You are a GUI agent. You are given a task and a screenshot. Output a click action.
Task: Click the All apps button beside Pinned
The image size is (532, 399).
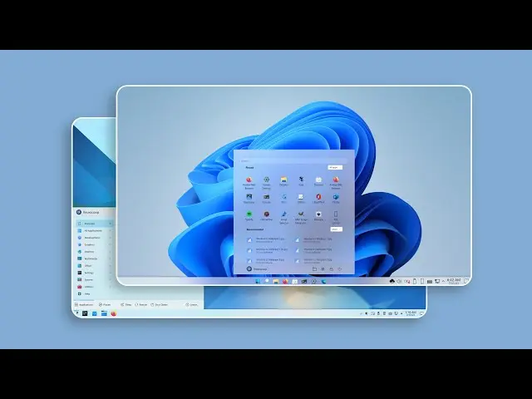[x=335, y=168]
